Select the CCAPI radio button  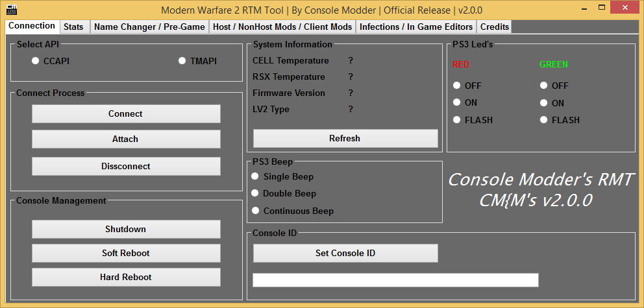pos(36,61)
